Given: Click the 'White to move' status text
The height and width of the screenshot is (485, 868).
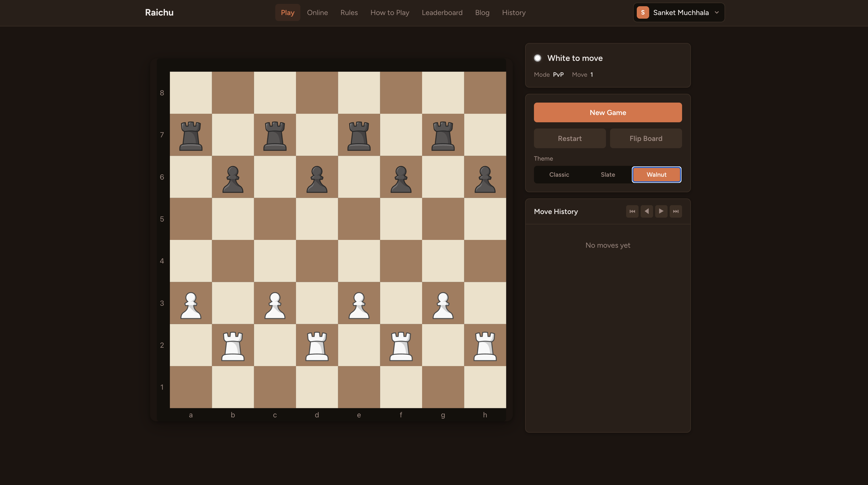Looking at the screenshot, I should pos(575,58).
